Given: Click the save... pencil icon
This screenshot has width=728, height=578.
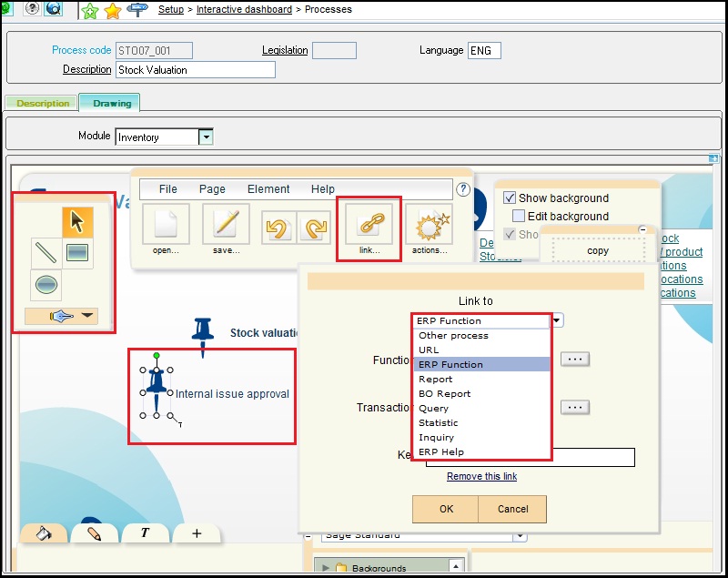Looking at the screenshot, I should point(226,224).
